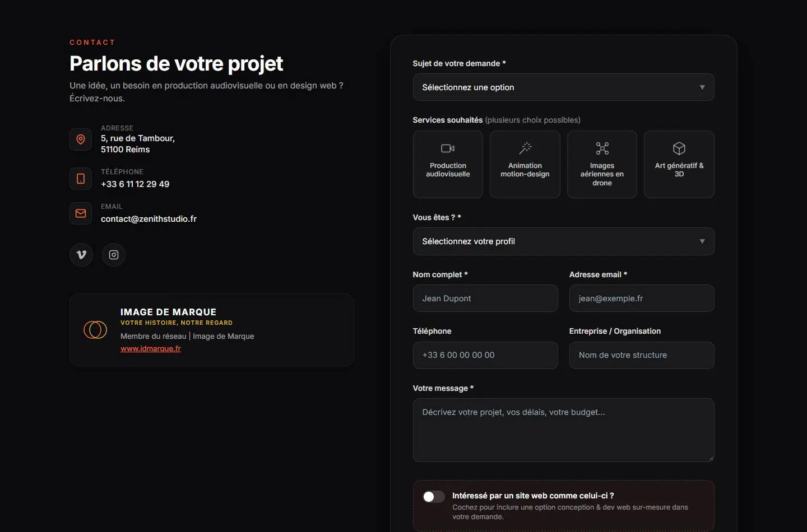807x532 pixels.
Task: Click the VOTRE HISTOIRE, NOTRE REGARD tagline
Action: coord(177,323)
